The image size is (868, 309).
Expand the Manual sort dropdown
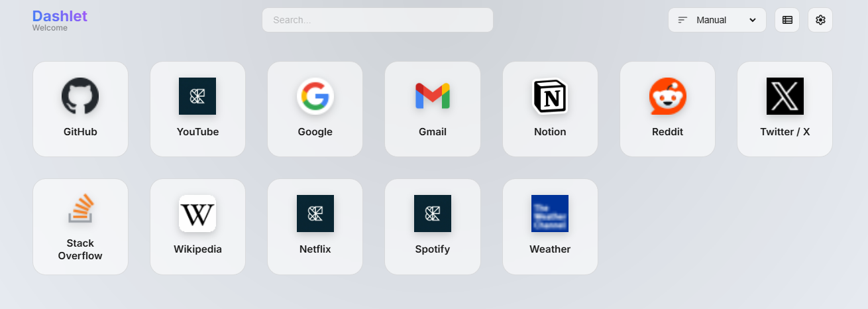[717, 20]
